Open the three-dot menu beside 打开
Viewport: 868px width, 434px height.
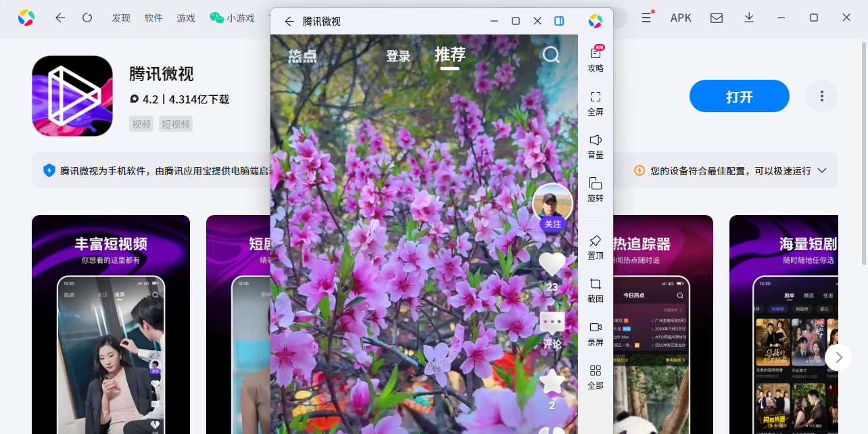click(x=821, y=96)
